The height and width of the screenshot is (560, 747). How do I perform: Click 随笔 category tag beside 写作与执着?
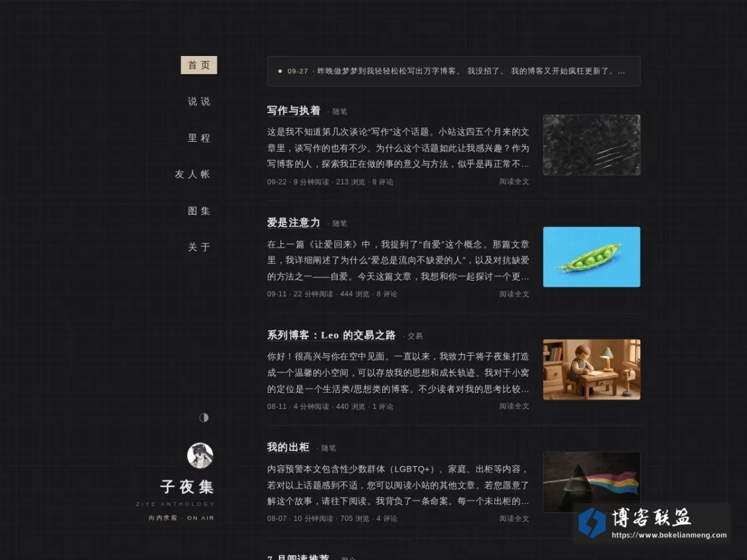[339, 112]
